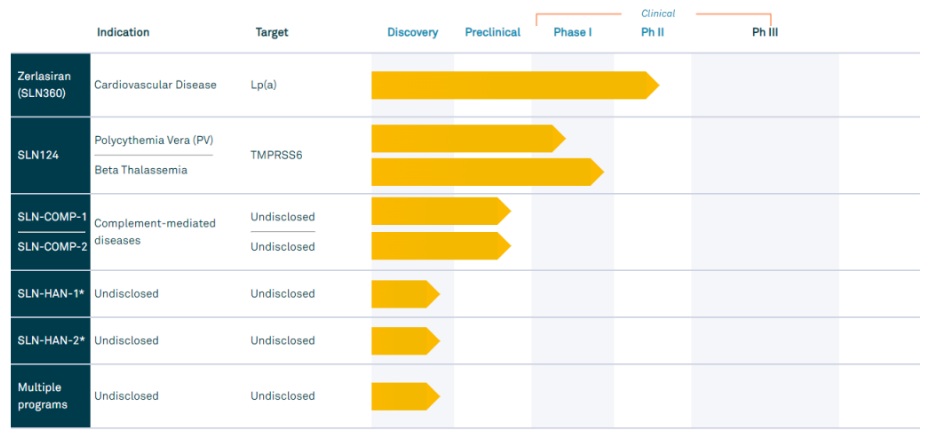Viewport: 951px width, 443px height.
Task: Click the Zerlasiran progress bar reaching Ph II
Action: [510, 86]
